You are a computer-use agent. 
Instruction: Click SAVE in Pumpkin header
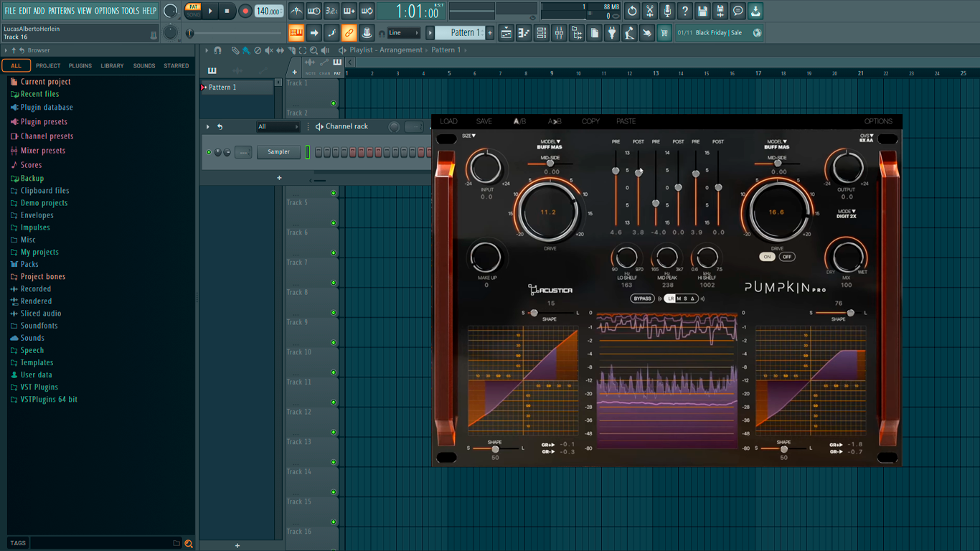coord(484,121)
